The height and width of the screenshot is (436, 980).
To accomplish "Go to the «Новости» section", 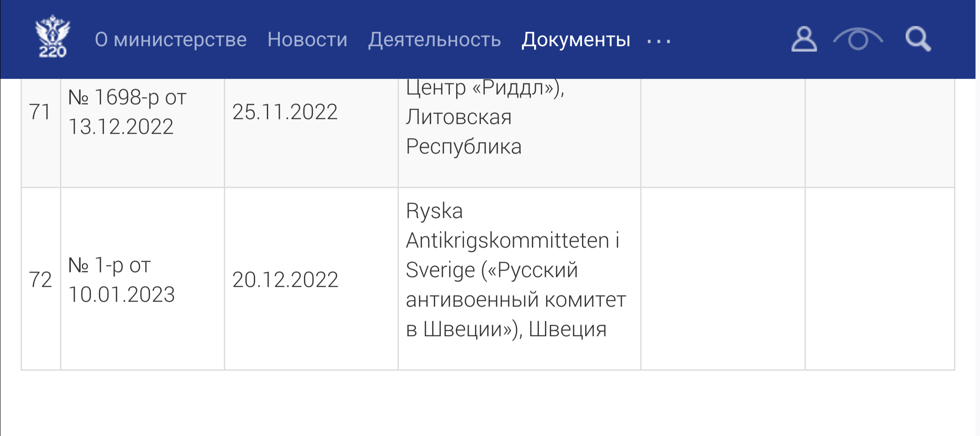I will coord(307,39).
